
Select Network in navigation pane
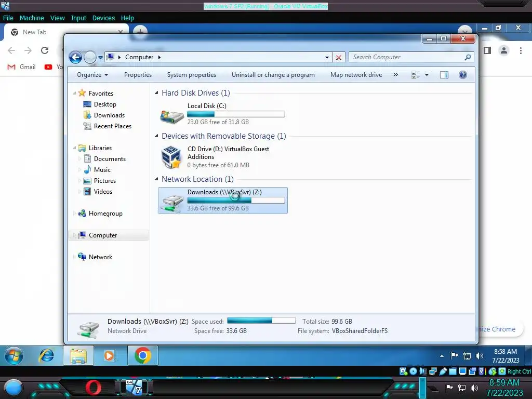pyautogui.click(x=100, y=257)
